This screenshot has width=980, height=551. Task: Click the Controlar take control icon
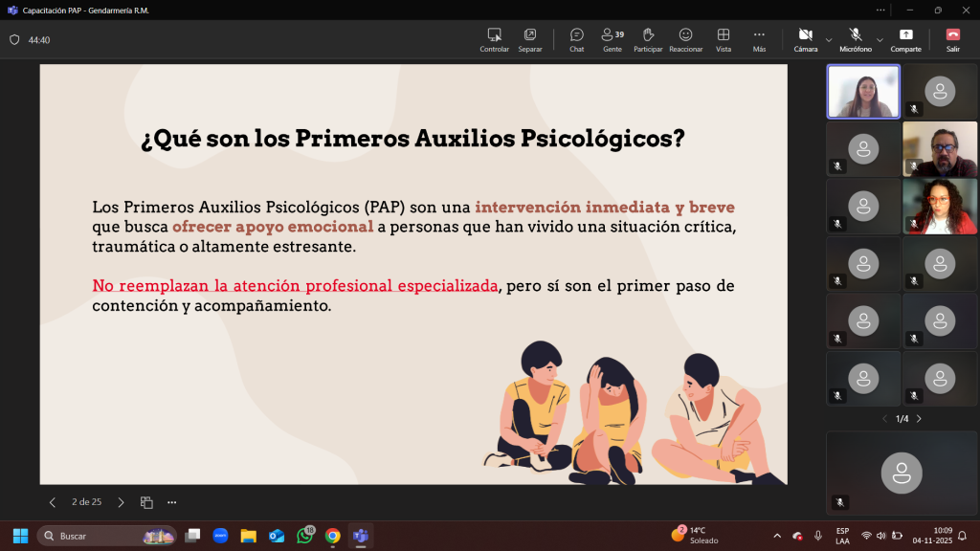[494, 38]
